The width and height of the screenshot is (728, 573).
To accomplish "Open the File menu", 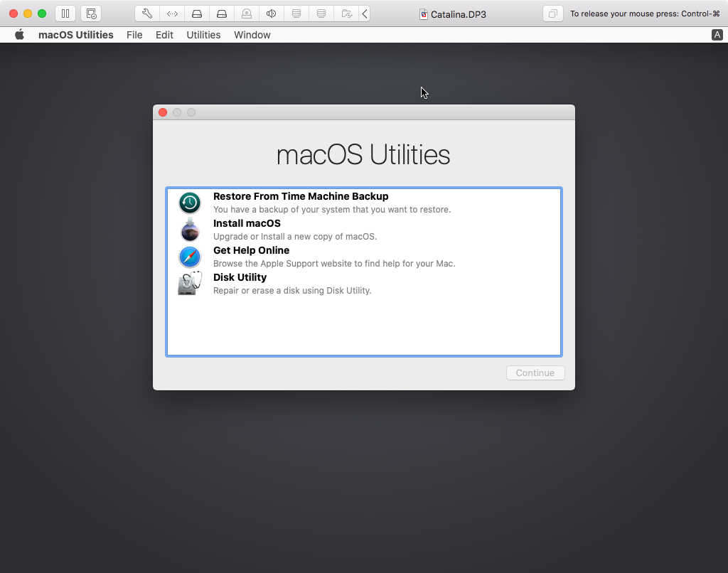I will [134, 35].
